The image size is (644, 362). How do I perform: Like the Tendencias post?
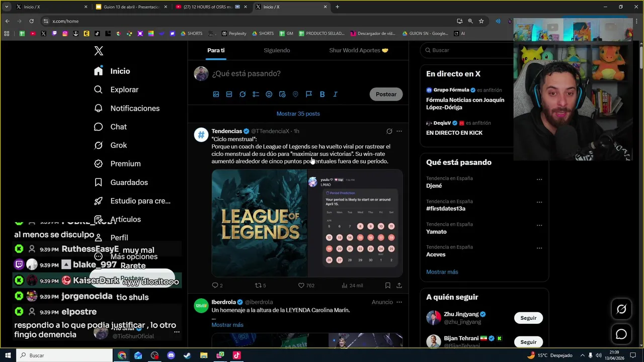coord(306,285)
